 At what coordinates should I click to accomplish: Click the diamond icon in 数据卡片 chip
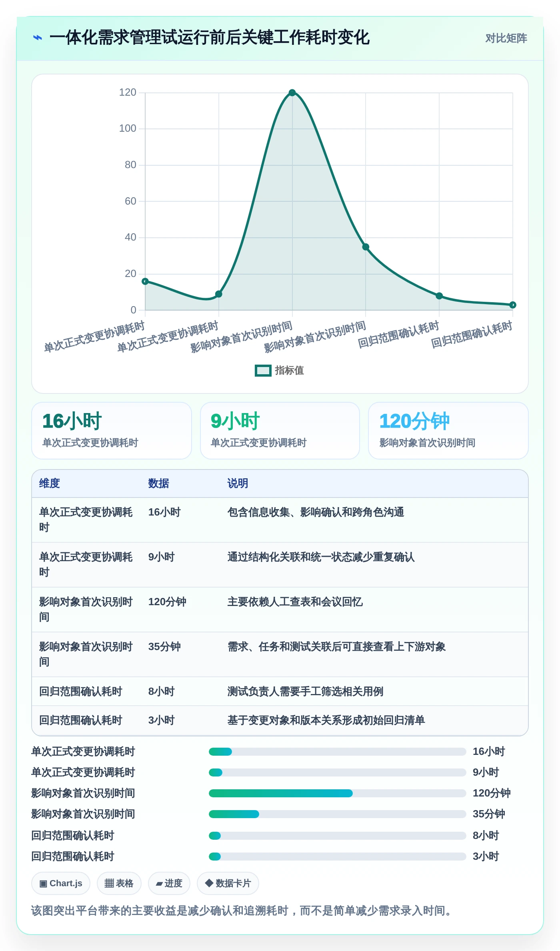(x=209, y=883)
